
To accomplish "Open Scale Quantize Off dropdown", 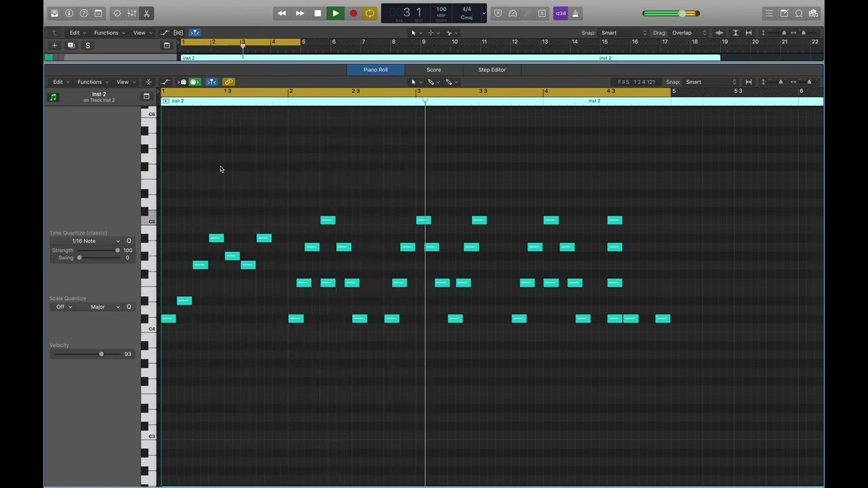I will click(64, 307).
